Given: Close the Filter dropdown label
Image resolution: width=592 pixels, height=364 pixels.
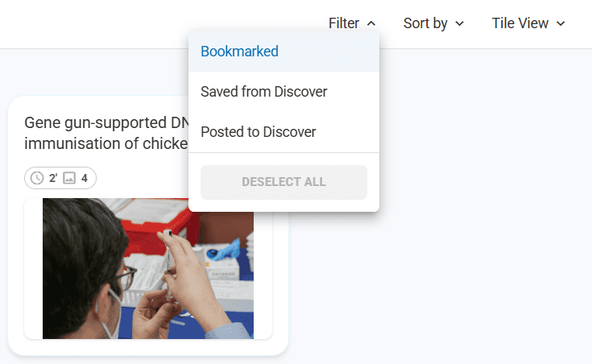Looking at the screenshot, I should point(344,24).
